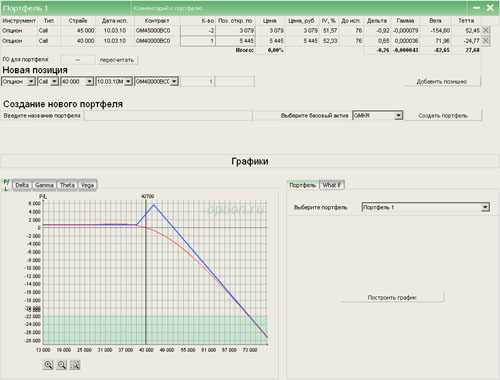Screen dimensions: 500x380
Task: Click the IV, % column header
Action: pos(329,21)
